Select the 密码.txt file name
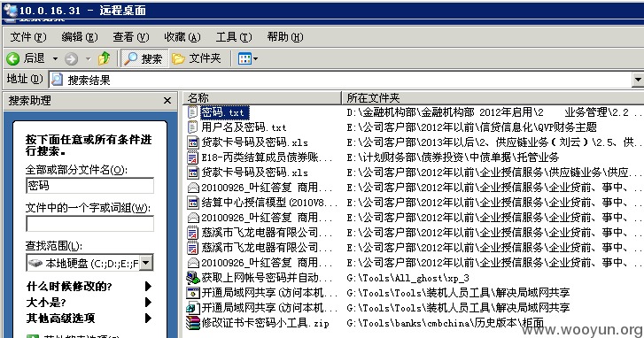The height and width of the screenshot is (338, 644). tap(225, 112)
